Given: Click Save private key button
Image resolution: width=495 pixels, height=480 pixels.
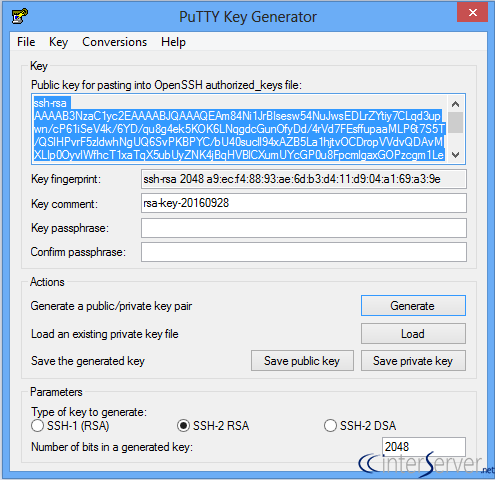Looking at the screenshot, I should tap(413, 361).
